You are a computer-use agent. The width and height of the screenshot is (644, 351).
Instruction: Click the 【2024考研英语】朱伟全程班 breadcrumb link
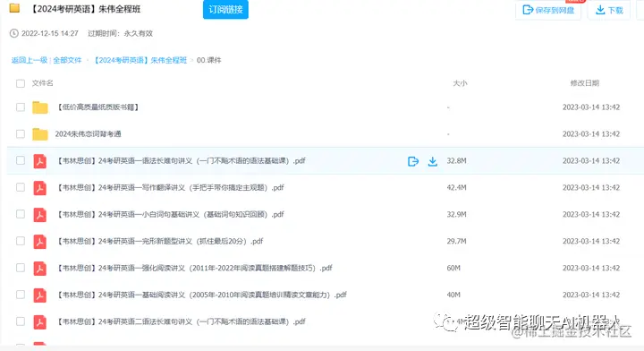[140, 60]
